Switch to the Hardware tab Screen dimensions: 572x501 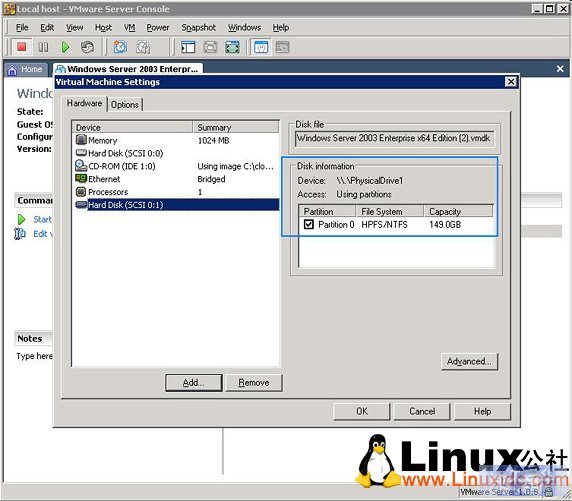[84, 104]
